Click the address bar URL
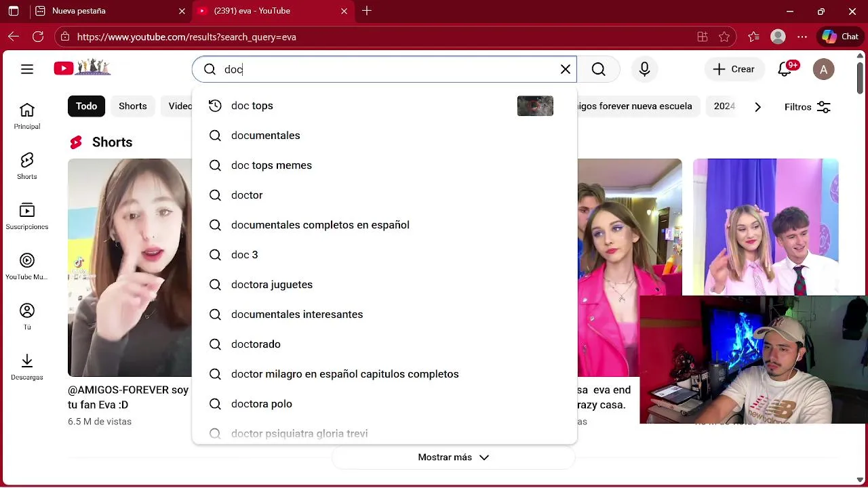The image size is (868, 488). [186, 37]
